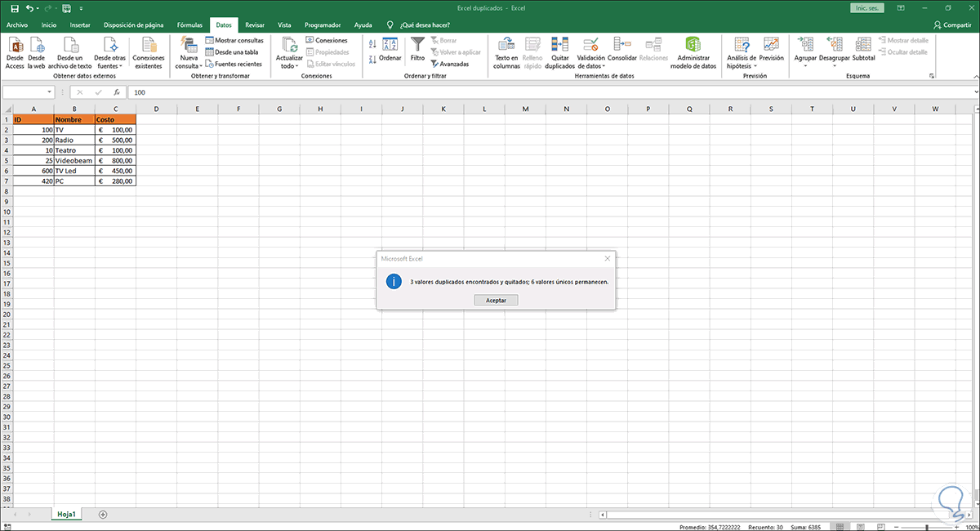Screen dimensions: 980x531
Task: Expand Actualizar todo dropdown
Action: pyautogui.click(x=298, y=66)
